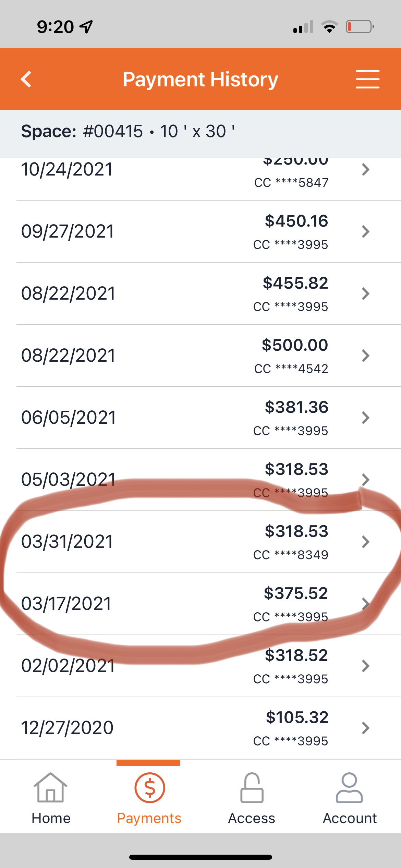
Task: Expand the 06/05/2021 payment chevron
Action: pyautogui.click(x=366, y=418)
